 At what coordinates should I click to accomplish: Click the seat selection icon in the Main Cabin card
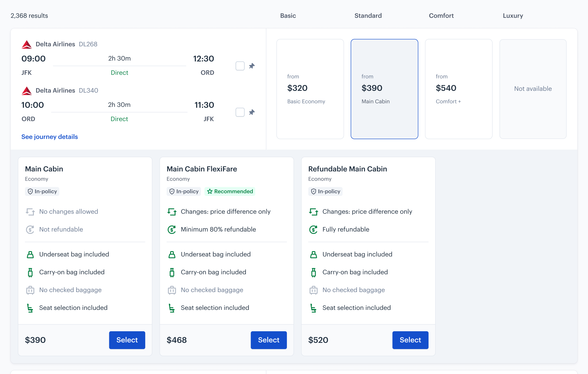[30, 308]
